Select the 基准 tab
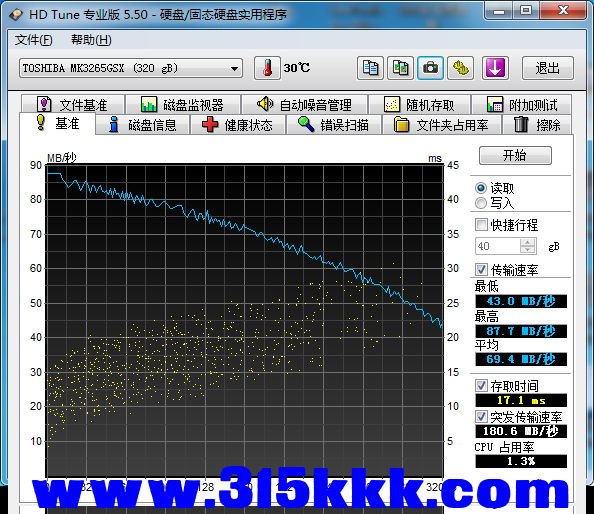Image resolution: width=594 pixels, height=514 pixels. (x=58, y=123)
